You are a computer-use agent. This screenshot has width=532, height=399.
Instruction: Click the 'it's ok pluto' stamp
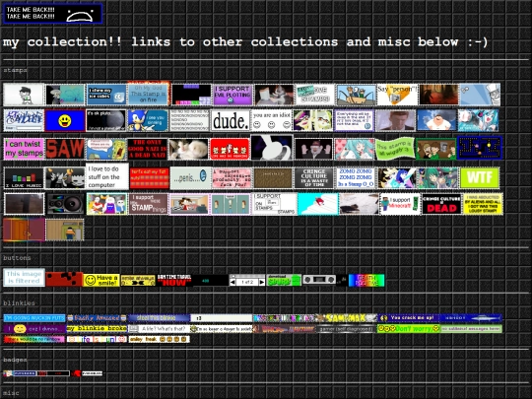point(105,120)
